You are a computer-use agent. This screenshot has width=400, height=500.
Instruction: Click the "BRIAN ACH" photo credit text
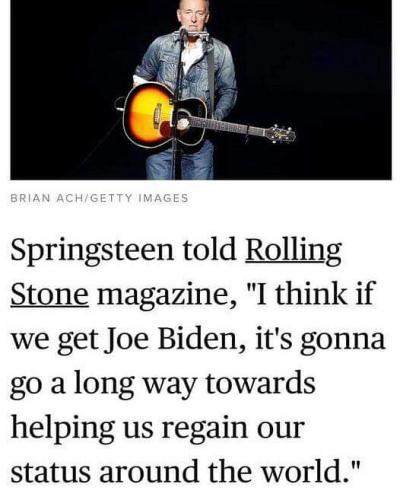[x=47, y=198]
